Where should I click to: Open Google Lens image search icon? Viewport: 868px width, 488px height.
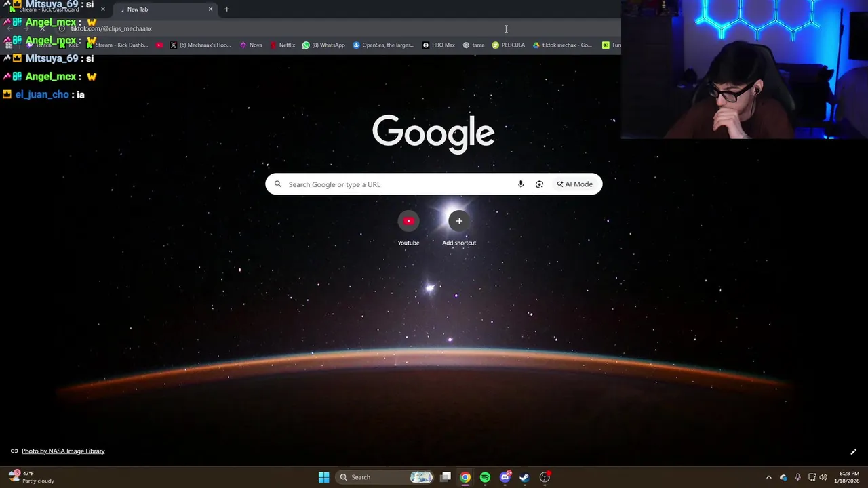pyautogui.click(x=539, y=184)
